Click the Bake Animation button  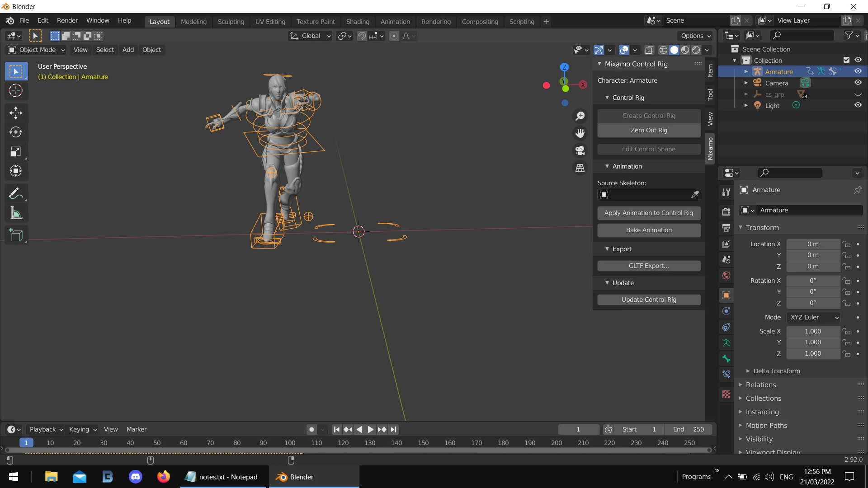pyautogui.click(x=648, y=230)
